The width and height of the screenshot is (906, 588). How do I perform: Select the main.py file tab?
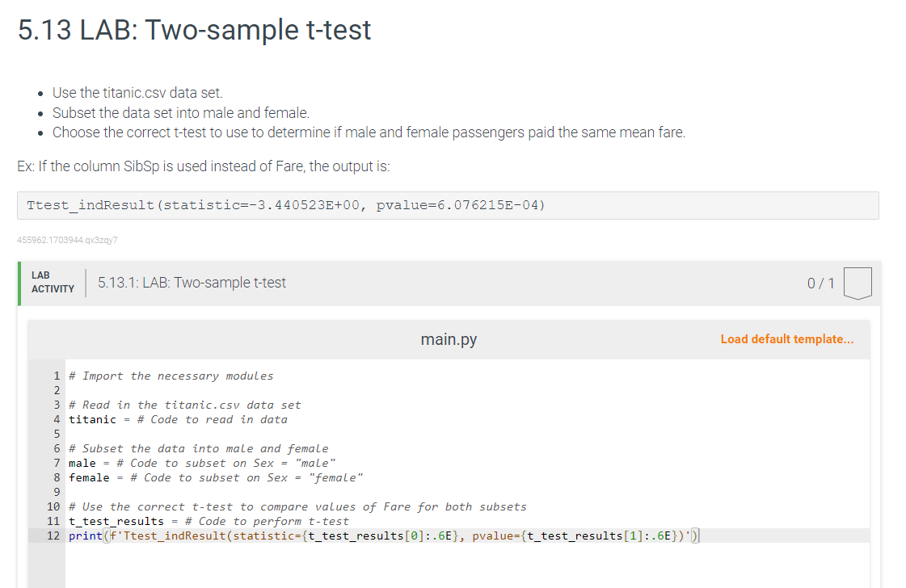449,340
